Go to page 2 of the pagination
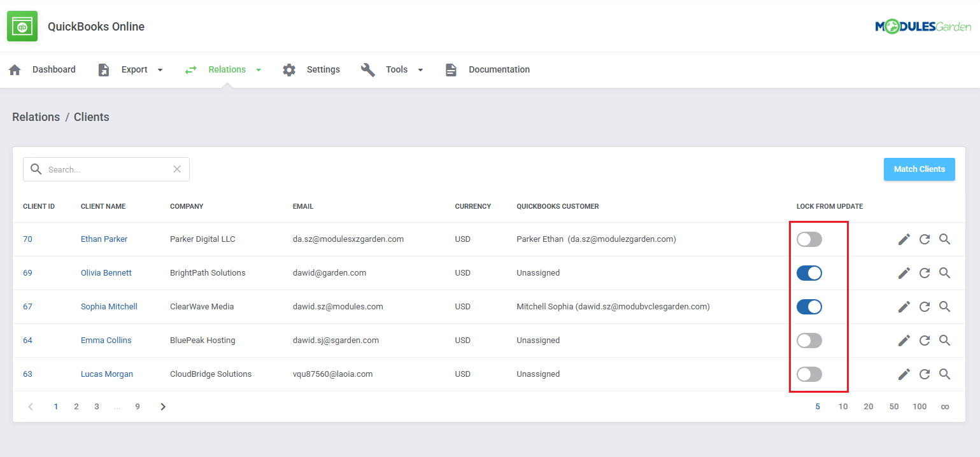 [76, 407]
